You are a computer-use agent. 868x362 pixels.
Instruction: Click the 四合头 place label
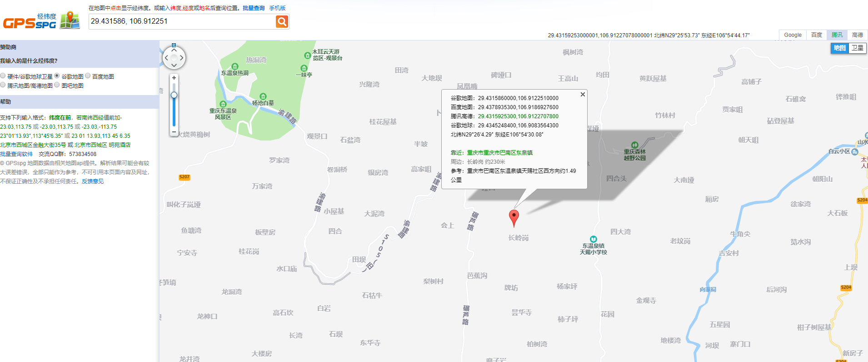pyautogui.click(x=616, y=179)
